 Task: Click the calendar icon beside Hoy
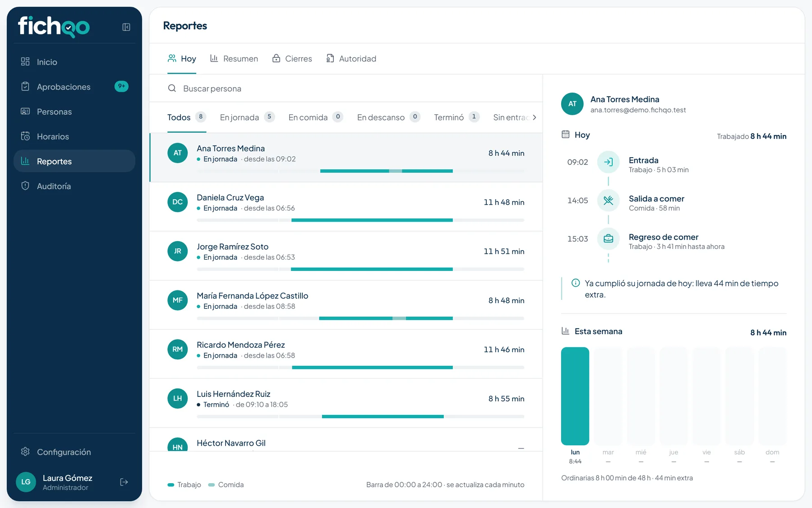point(565,135)
